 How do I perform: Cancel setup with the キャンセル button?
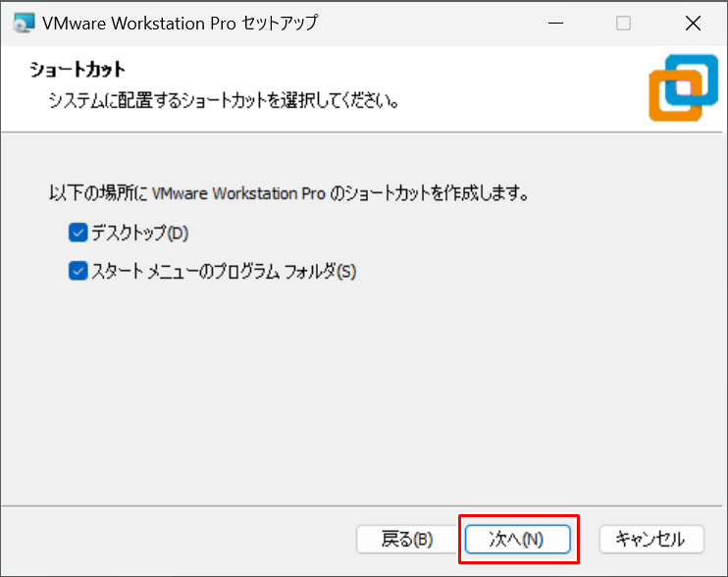point(650,539)
